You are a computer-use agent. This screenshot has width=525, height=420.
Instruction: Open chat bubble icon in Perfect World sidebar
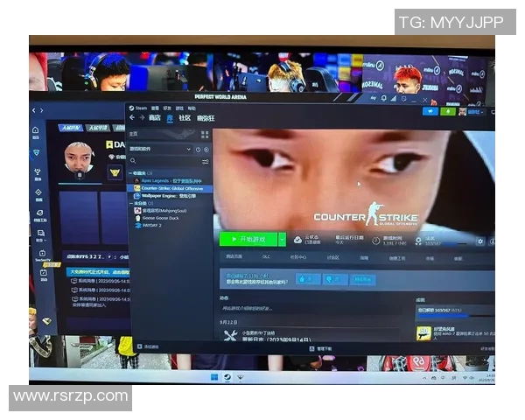pyautogui.click(x=41, y=233)
